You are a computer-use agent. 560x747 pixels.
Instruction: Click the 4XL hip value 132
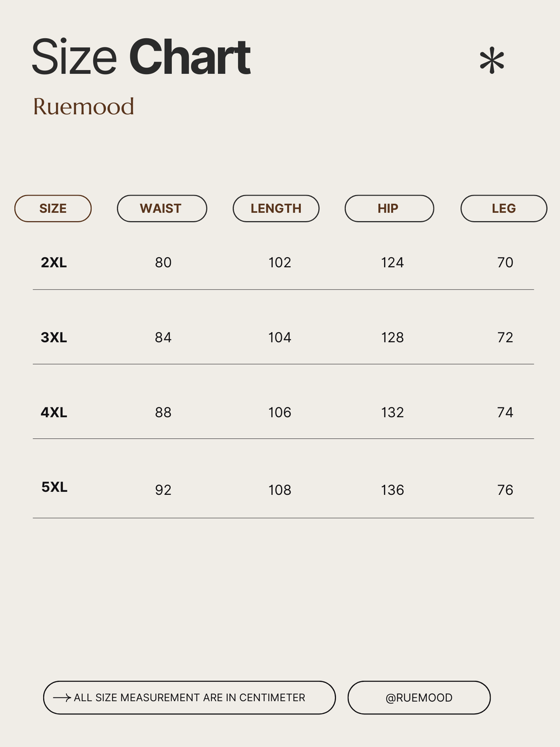392,412
